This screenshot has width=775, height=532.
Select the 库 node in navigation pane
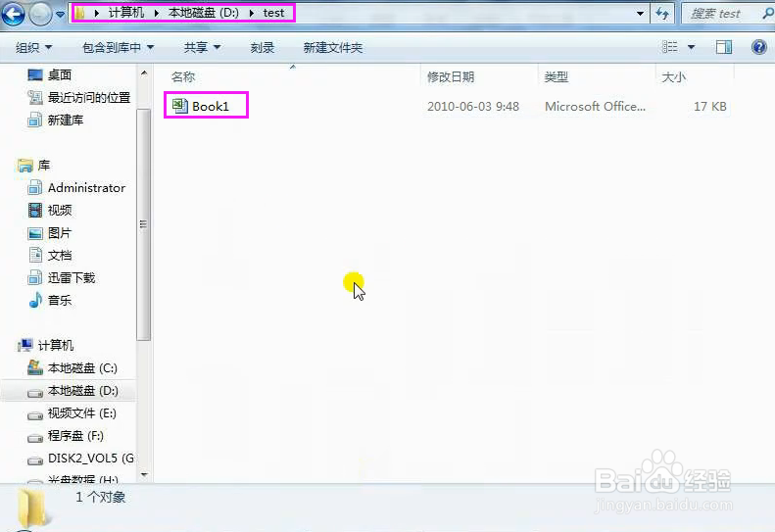(x=44, y=166)
